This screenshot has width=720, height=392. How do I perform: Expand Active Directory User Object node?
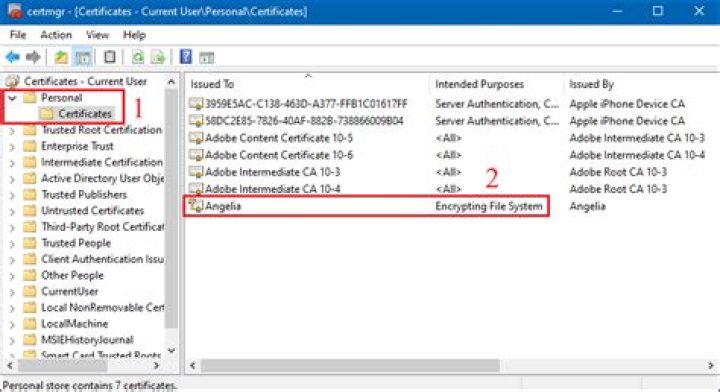[x=12, y=179]
